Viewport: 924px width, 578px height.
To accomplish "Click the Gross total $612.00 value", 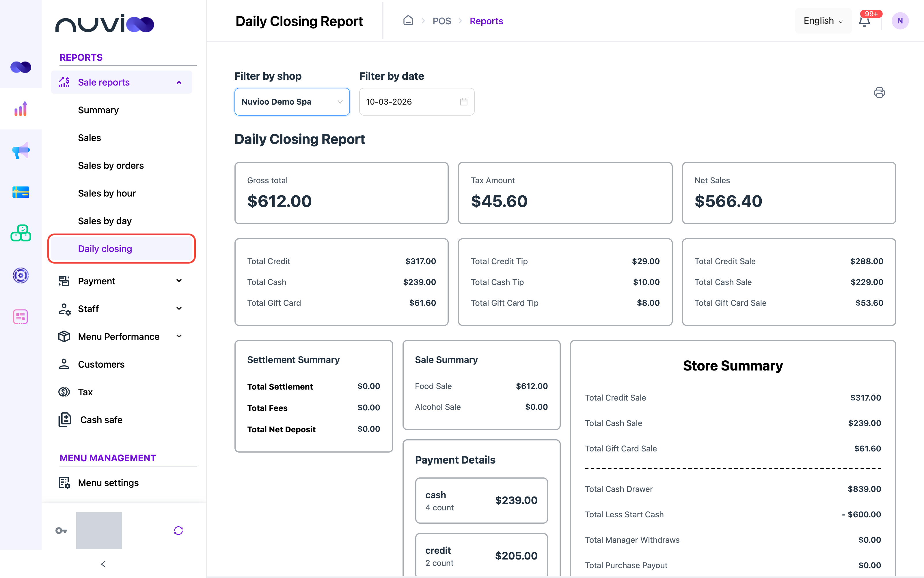I will click(x=280, y=201).
